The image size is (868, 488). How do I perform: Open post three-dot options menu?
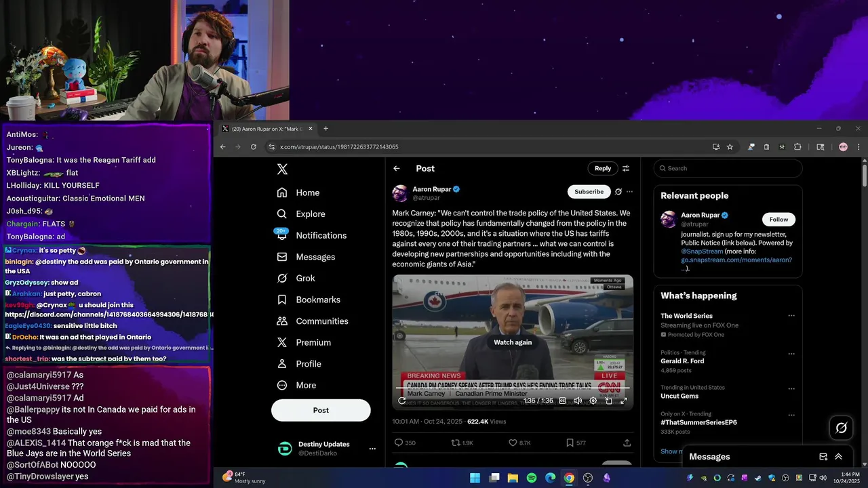coord(629,192)
